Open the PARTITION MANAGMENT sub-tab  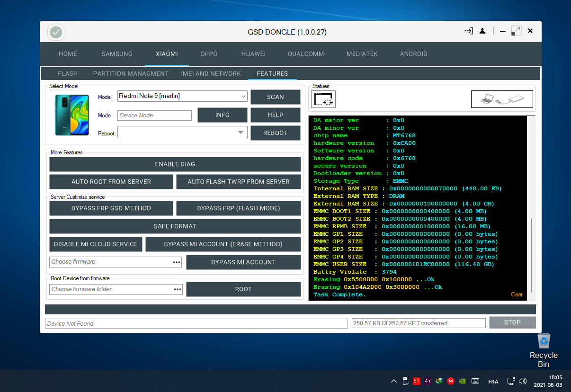[x=131, y=73]
